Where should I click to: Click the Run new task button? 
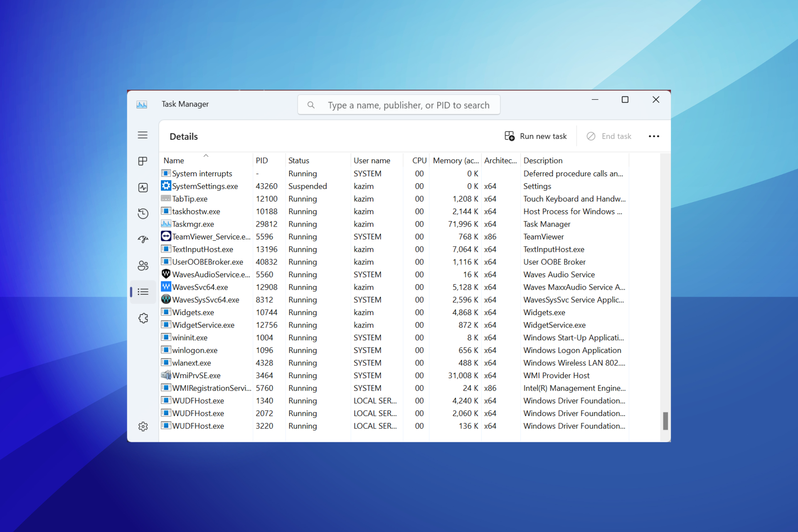[536, 136]
